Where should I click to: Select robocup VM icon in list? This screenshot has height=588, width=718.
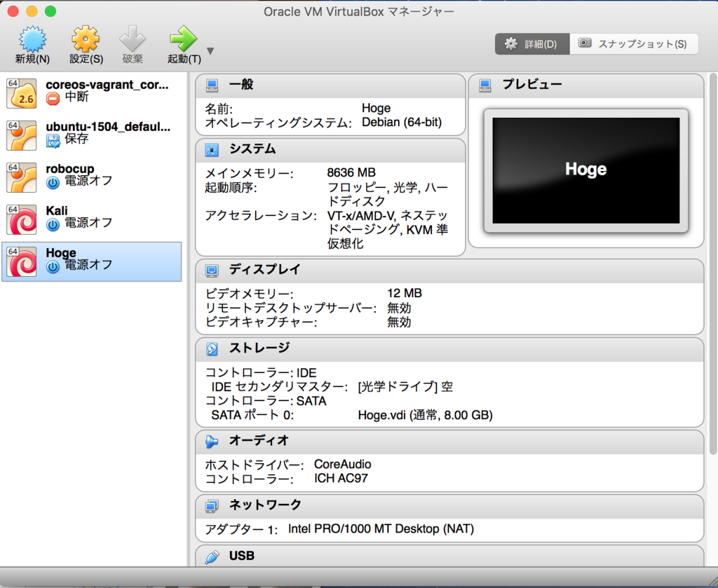21,177
